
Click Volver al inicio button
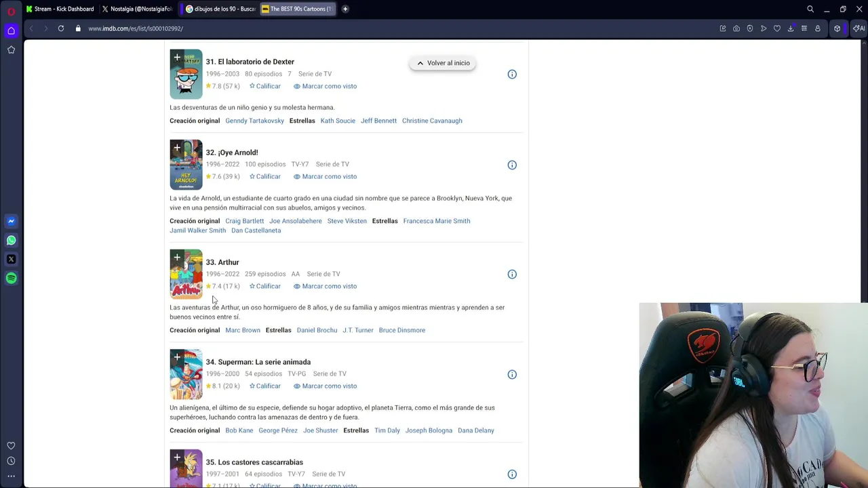(x=443, y=63)
